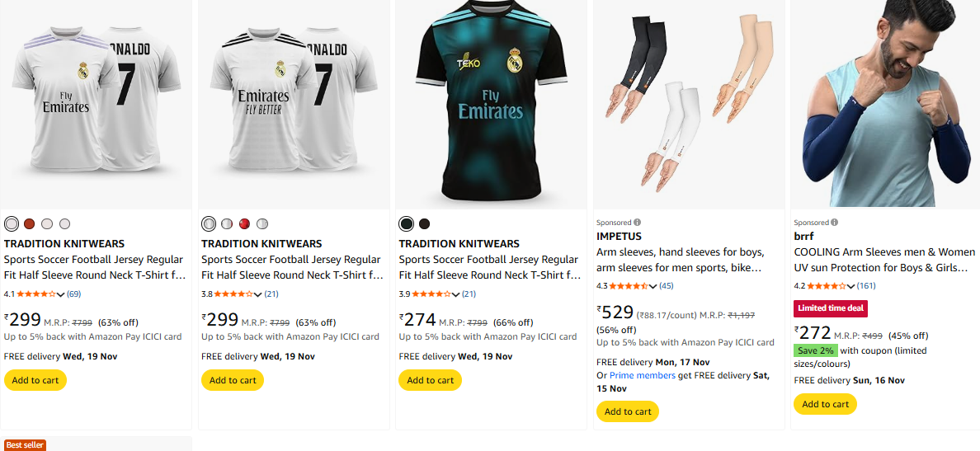Open the 69 reviews link
This screenshot has width=980, height=451.
73,294
